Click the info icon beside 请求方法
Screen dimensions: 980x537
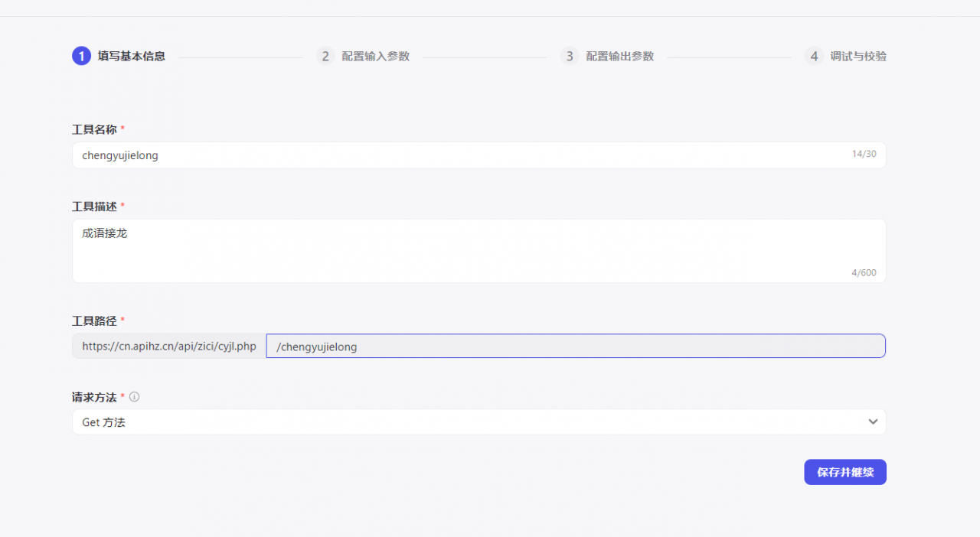[x=135, y=397]
